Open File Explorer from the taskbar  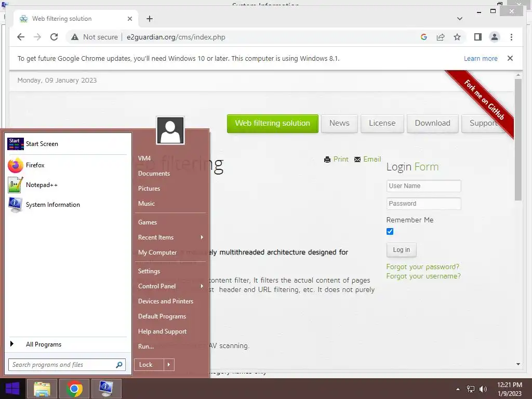(x=42, y=389)
